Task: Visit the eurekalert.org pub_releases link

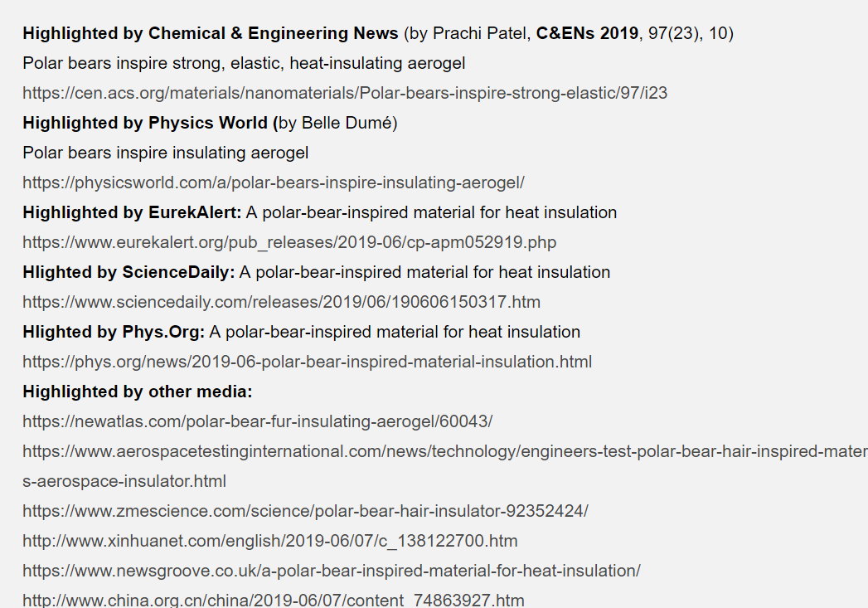Action: (289, 242)
